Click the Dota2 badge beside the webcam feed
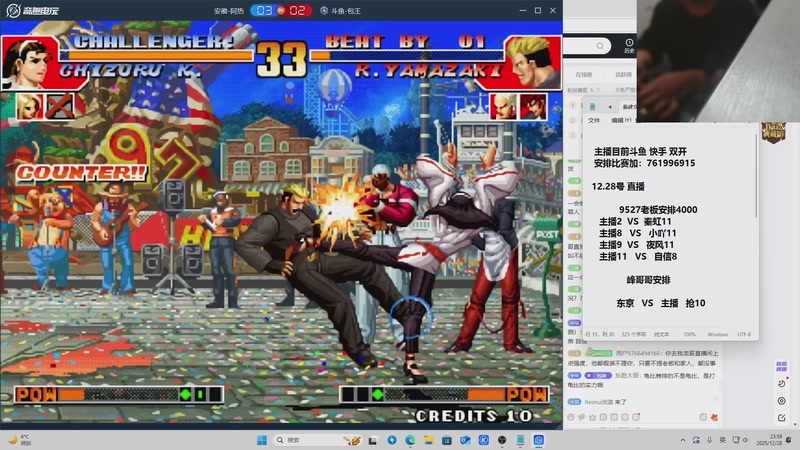Image resolution: width=800 pixels, height=450 pixels. click(773, 132)
